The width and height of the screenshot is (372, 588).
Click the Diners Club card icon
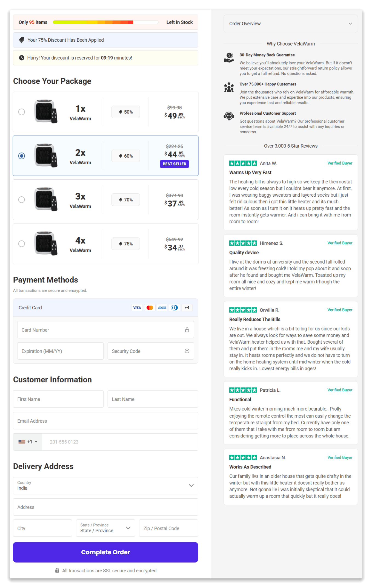(174, 308)
